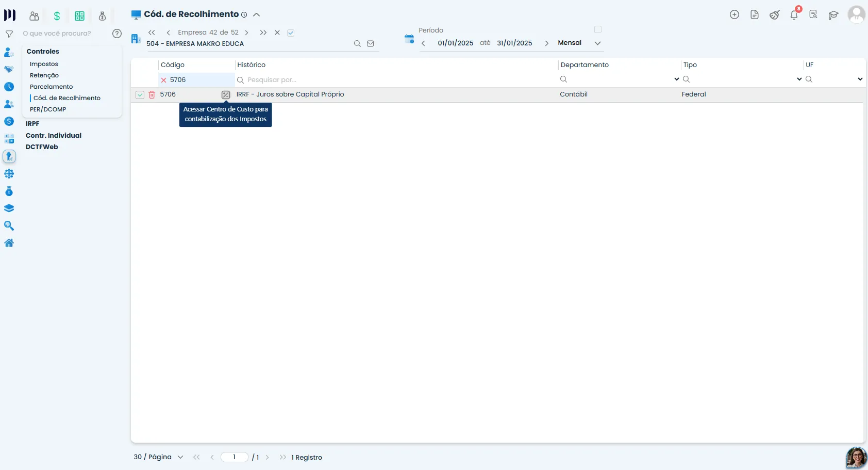Click the add plus circle icon
Screen dimensions: 868x470
[x=735, y=15]
